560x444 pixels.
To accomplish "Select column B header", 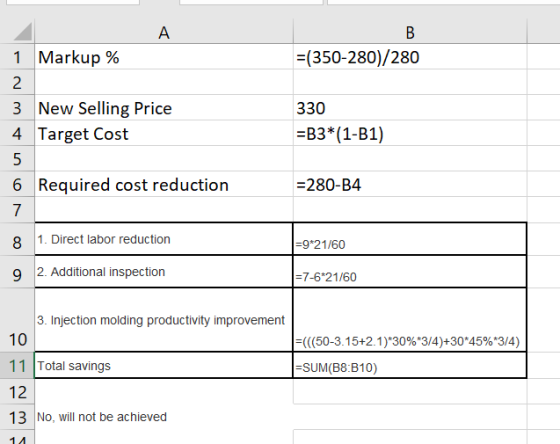I will [410, 33].
